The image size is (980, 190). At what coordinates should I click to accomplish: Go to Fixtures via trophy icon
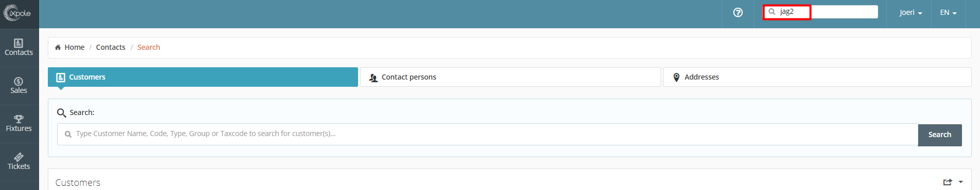point(19,119)
